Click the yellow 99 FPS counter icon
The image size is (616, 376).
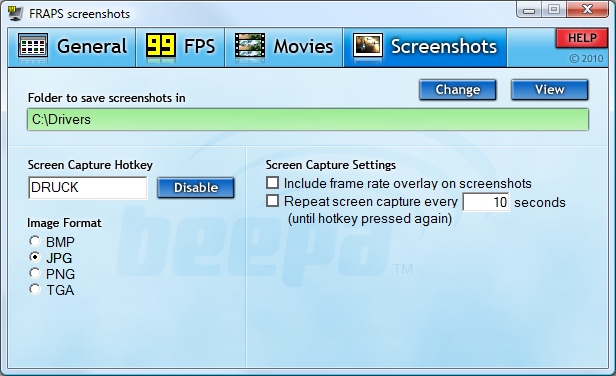click(161, 46)
